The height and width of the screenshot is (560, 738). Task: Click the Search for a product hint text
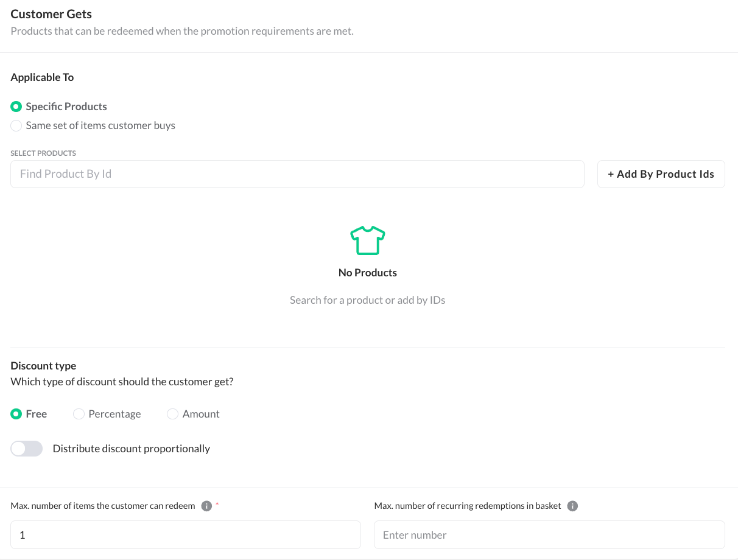pyautogui.click(x=368, y=300)
